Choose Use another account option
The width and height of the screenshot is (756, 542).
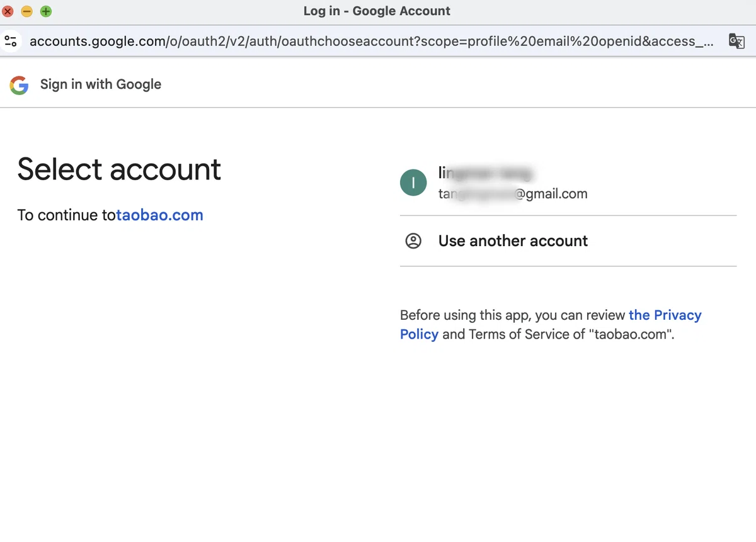coord(568,241)
